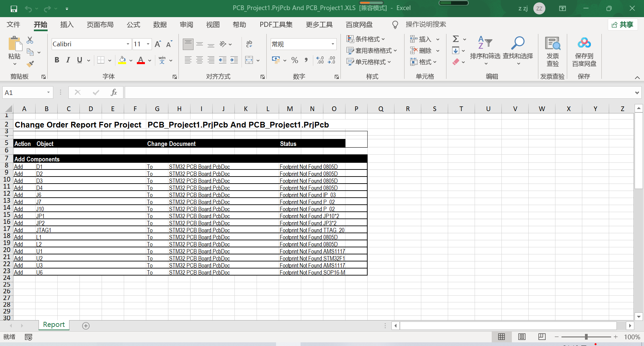Open 套用表格格式 table format menu
644x346 pixels.
coord(372,51)
